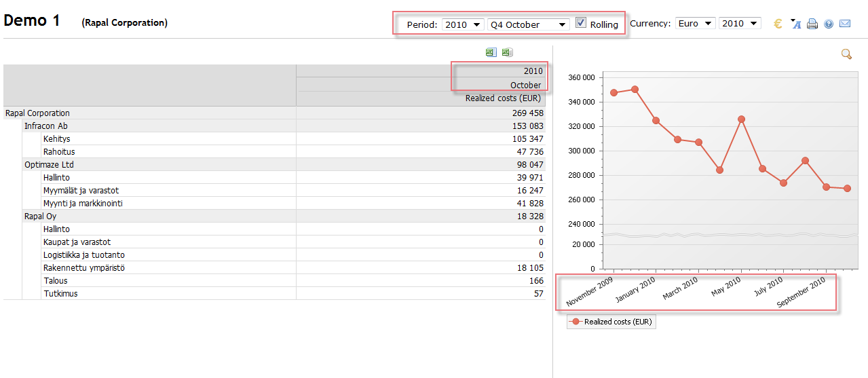Toggle the Realized costs (EUR) chart legend

click(611, 322)
